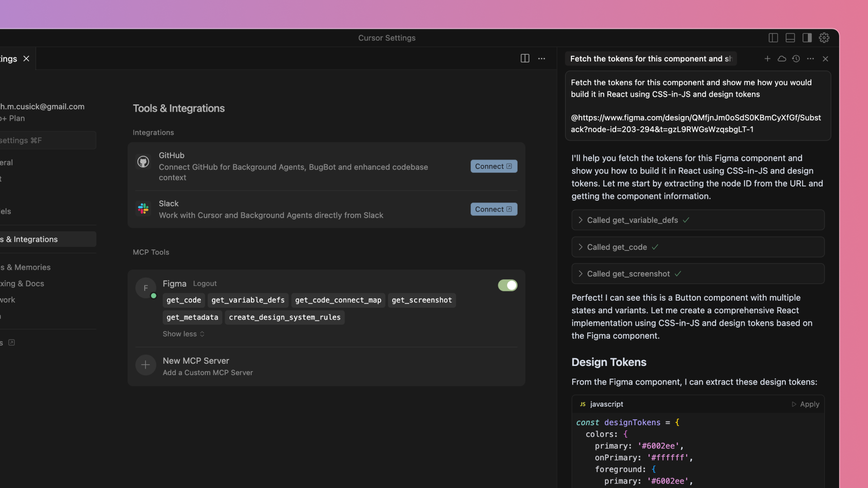This screenshot has height=488, width=868.
Task: Click the cloud background agent icon
Action: click(x=782, y=59)
